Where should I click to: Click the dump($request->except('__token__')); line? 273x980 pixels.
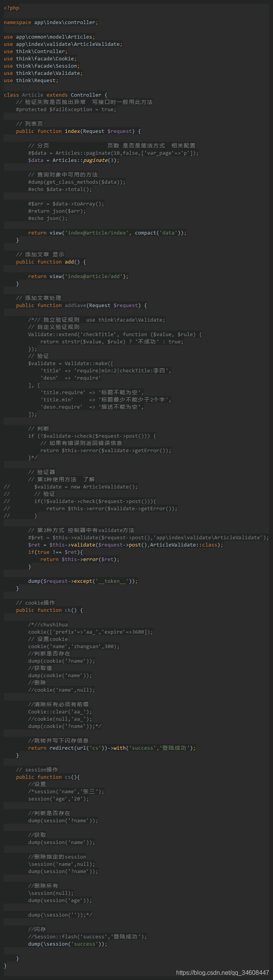tap(83, 581)
